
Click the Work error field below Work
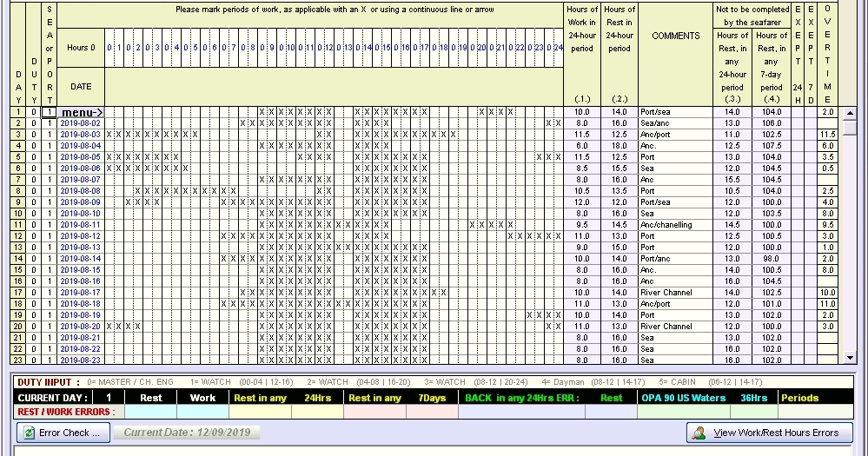point(202,412)
